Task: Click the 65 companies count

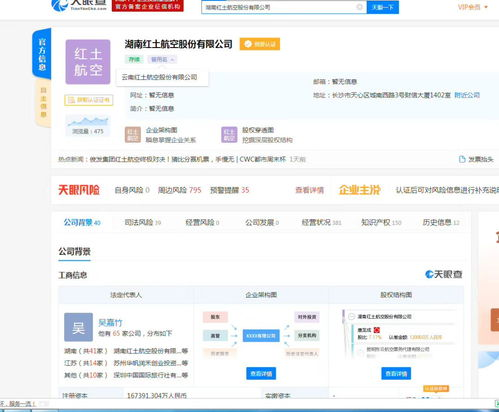Action: (x=116, y=333)
